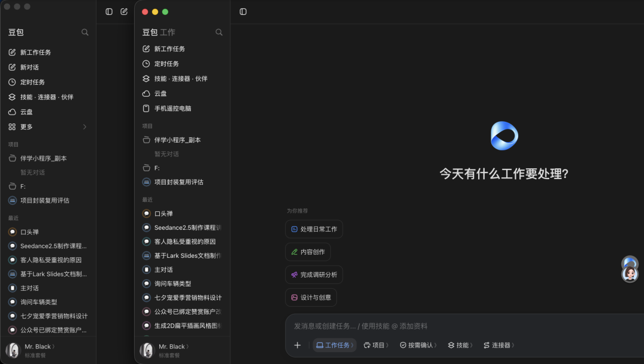This screenshot has height=364, width=644.
Task: Focus the message input field
Action: (465, 326)
